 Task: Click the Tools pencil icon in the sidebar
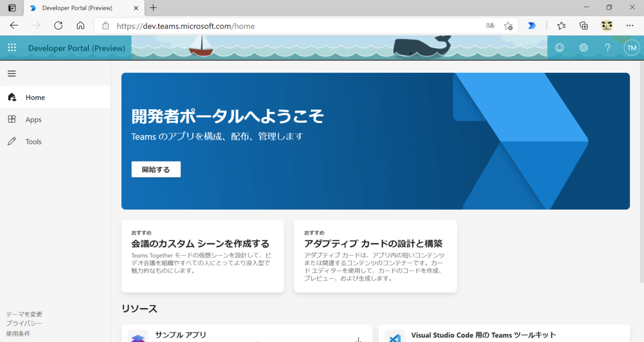click(12, 142)
